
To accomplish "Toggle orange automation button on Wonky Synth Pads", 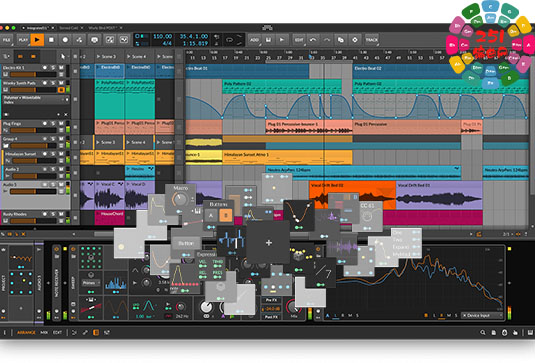I will 61,90.
